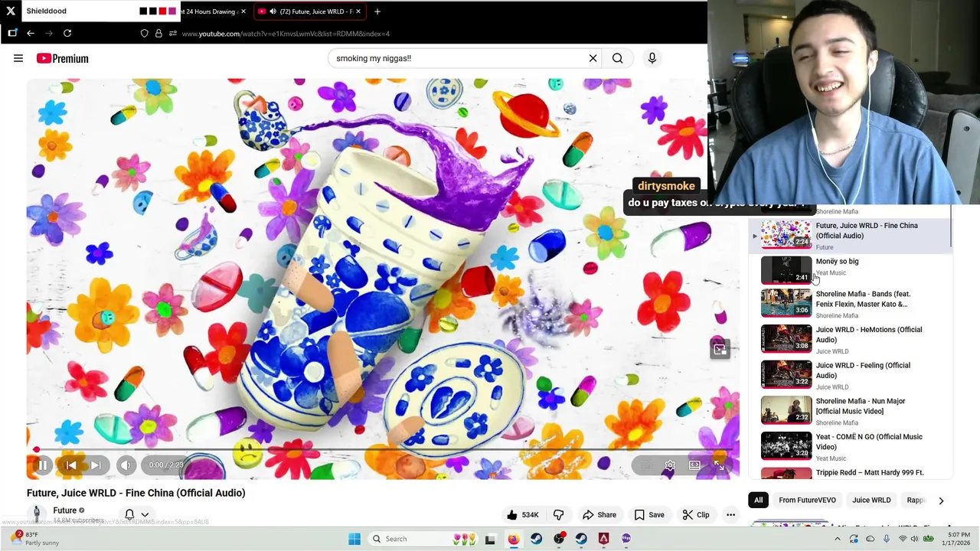Run search with the magnifier button

click(x=617, y=58)
